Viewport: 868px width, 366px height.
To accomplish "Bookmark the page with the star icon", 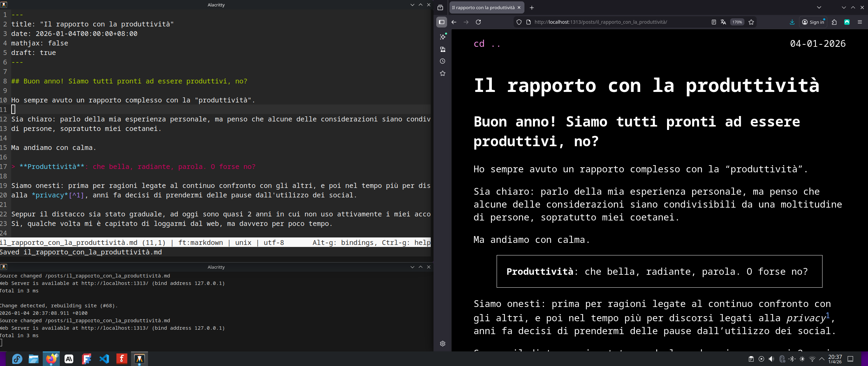I will point(751,22).
